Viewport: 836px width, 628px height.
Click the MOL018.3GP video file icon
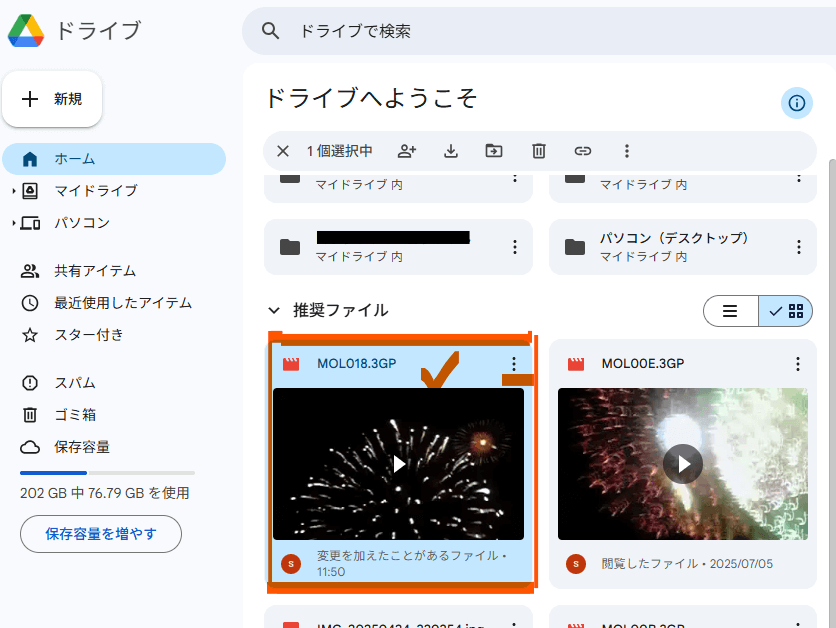coord(291,364)
